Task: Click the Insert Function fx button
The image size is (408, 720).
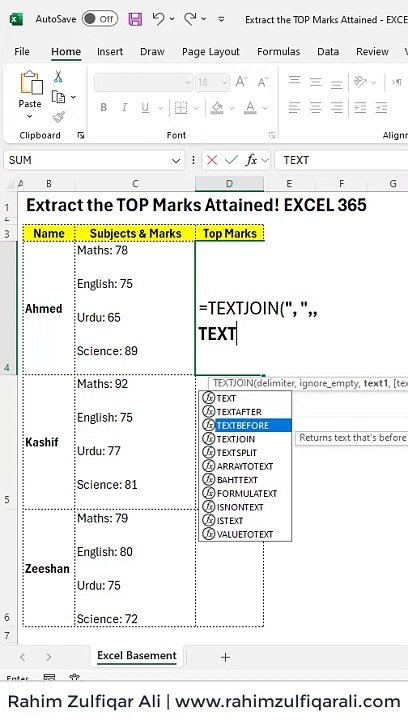Action: [251, 160]
